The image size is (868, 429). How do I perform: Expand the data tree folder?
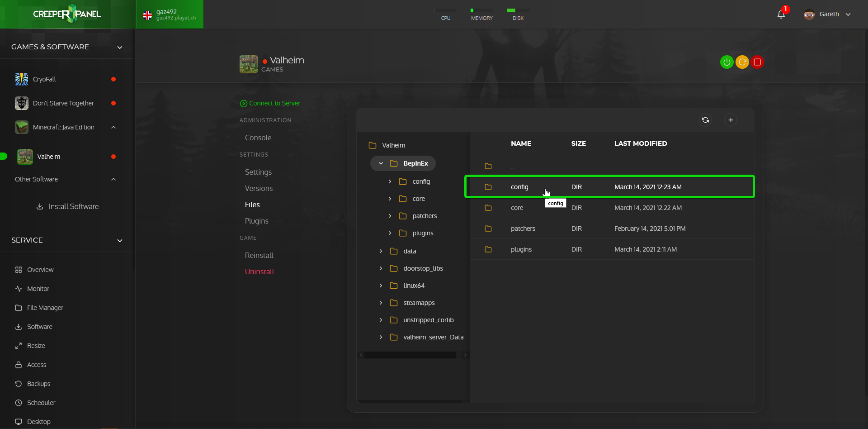(381, 251)
